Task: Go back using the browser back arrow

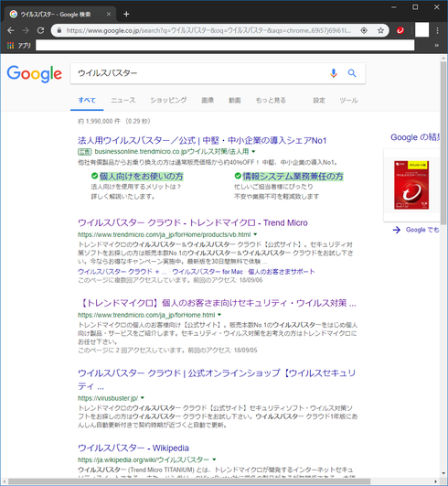Action: [11, 30]
